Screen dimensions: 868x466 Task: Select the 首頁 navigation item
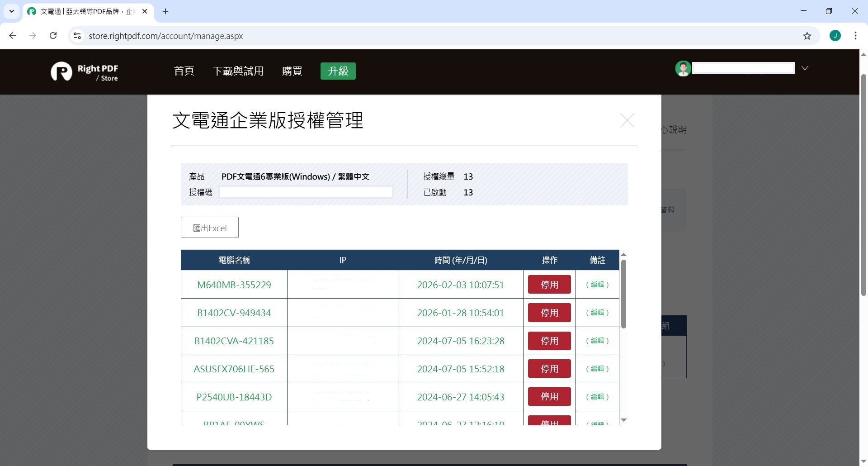[x=184, y=71]
